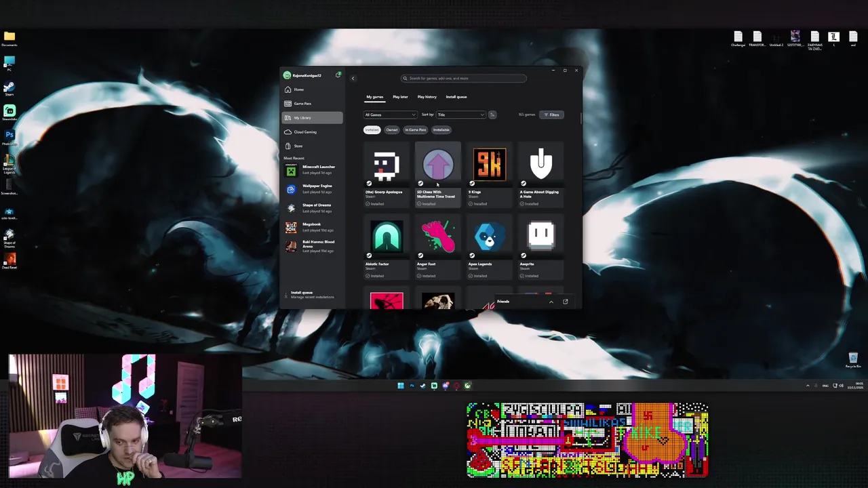This screenshot has width=868, height=488.
Task: Open the Steam taskbar icon
Action: (x=423, y=386)
